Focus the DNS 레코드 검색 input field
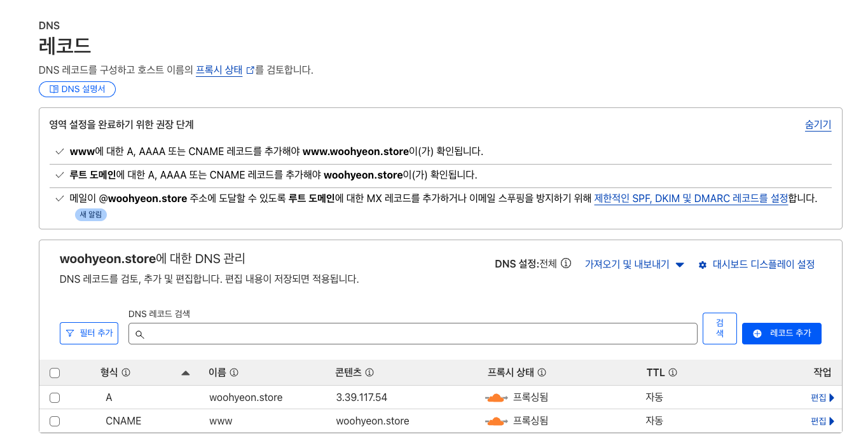This screenshot has height=441, width=868. [x=413, y=334]
